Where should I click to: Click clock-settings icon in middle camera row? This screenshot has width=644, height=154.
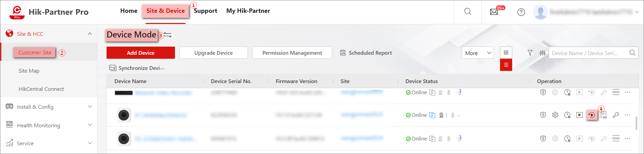[567, 115]
